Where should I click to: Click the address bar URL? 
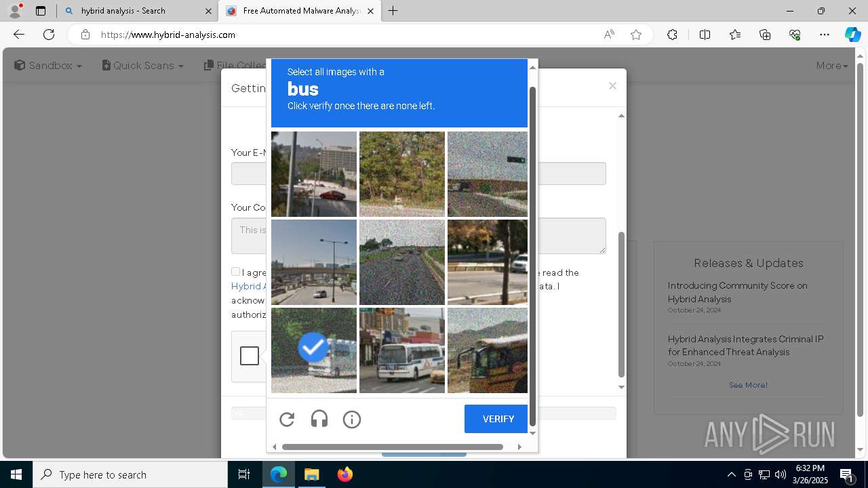[168, 35]
